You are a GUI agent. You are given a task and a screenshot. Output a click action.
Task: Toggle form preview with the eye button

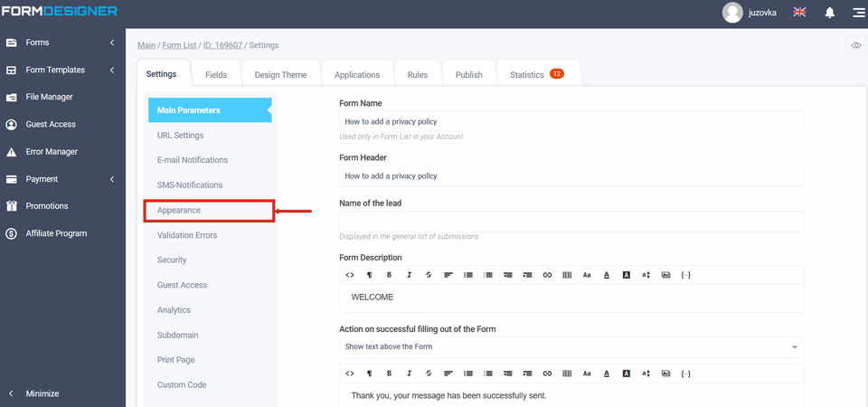[x=855, y=45]
